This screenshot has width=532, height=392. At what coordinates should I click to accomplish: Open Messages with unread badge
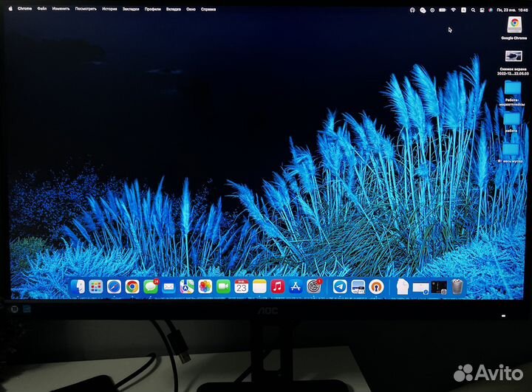point(151,287)
